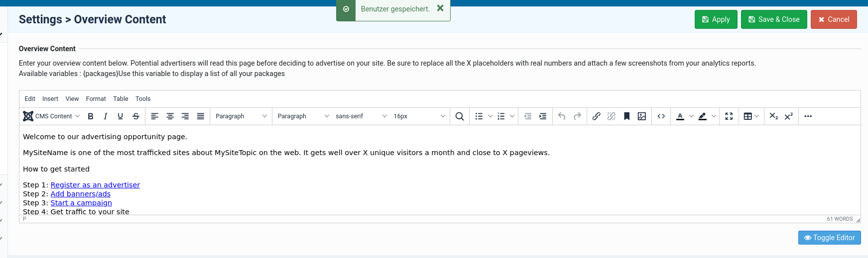This screenshot has width=868, height=258.
Task: Expand text color picker arrow
Action: [x=691, y=116]
